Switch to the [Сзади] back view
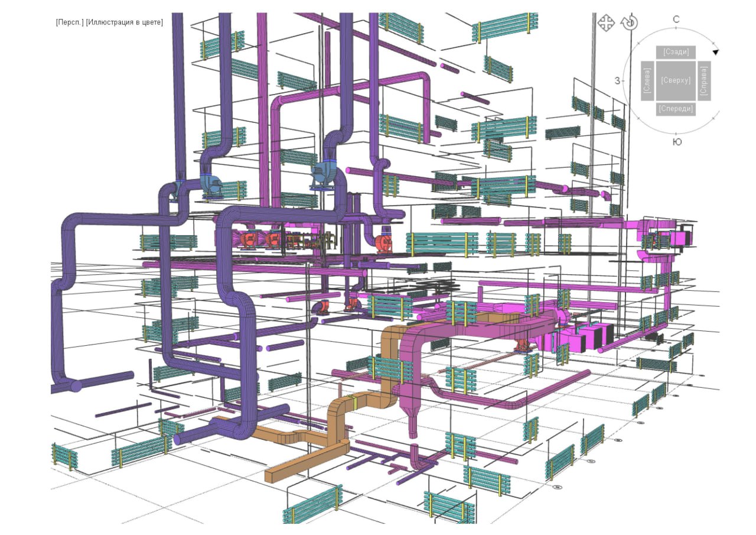 (x=676, y=52)
